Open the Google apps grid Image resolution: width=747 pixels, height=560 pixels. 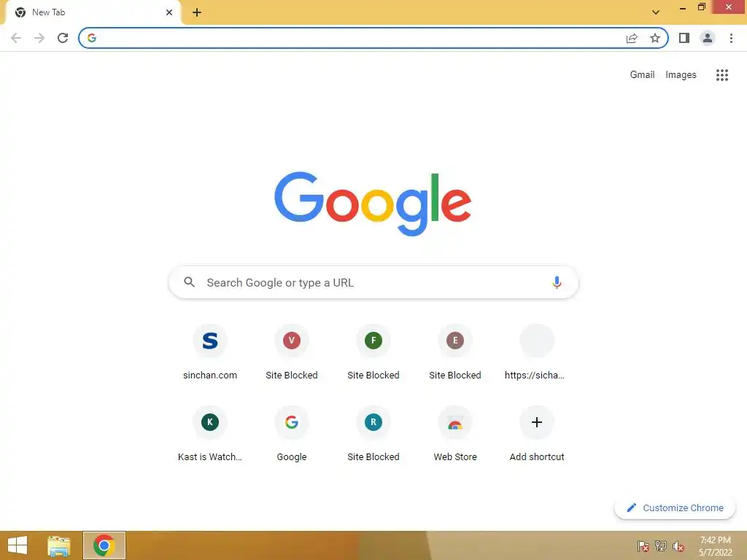(x=722, y=75)
